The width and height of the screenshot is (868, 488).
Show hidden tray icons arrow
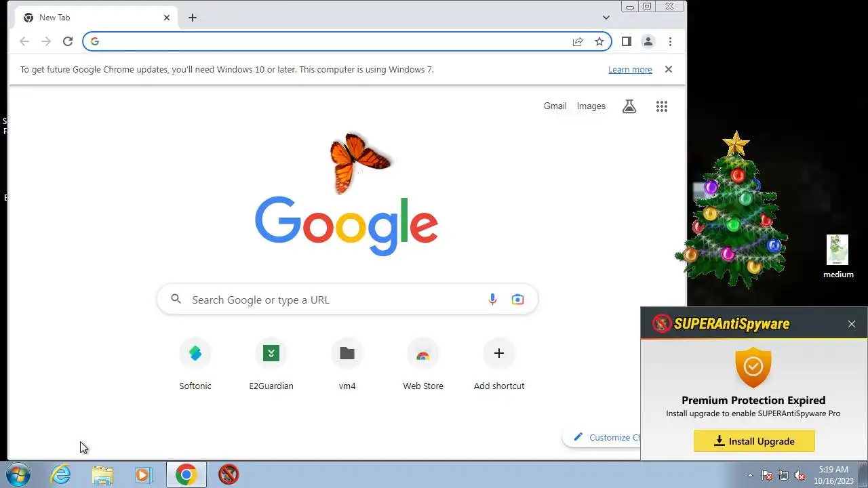coord(750,475)
